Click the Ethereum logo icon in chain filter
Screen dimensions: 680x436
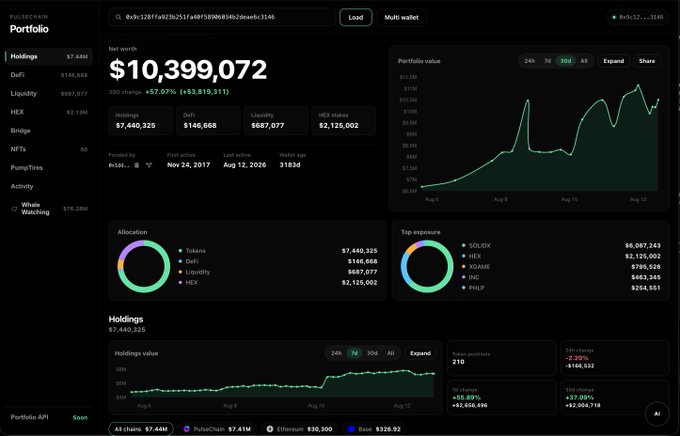pyautogui.click(x=270, y=429)
